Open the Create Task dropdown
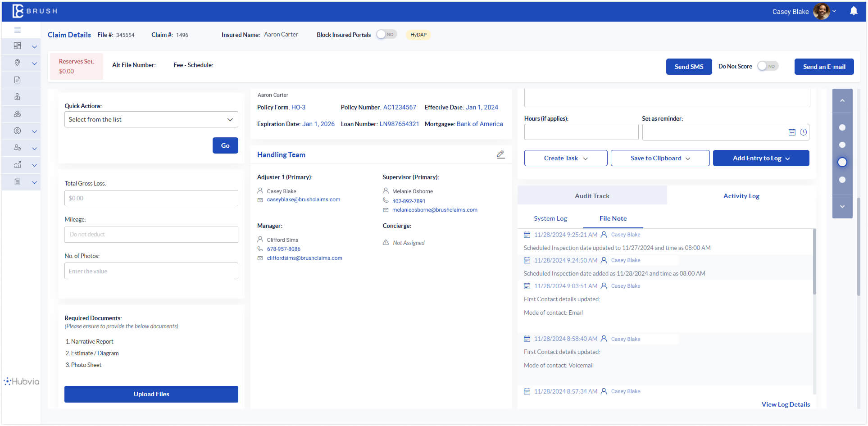868x426 pixels. [x=565, y=158]
